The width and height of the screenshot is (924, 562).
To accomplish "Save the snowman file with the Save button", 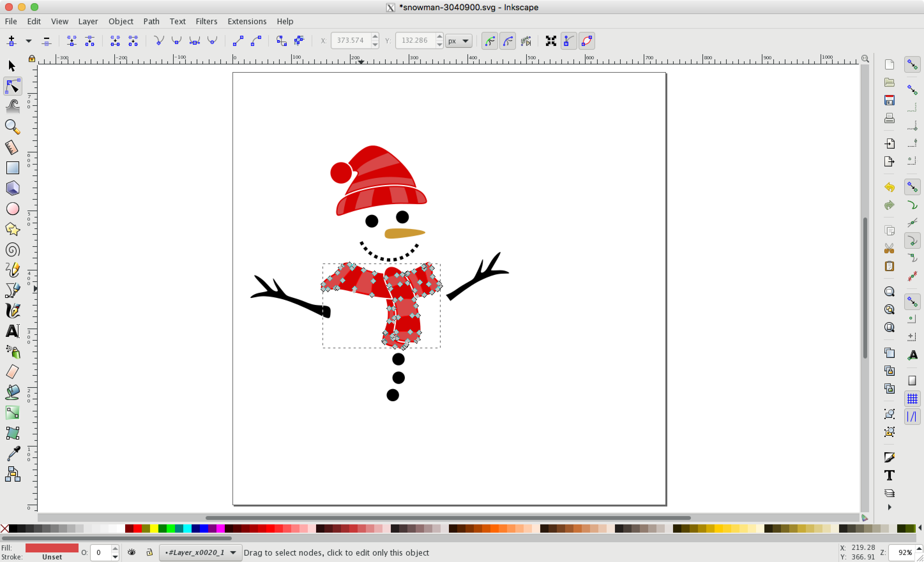I will [889, 100].
